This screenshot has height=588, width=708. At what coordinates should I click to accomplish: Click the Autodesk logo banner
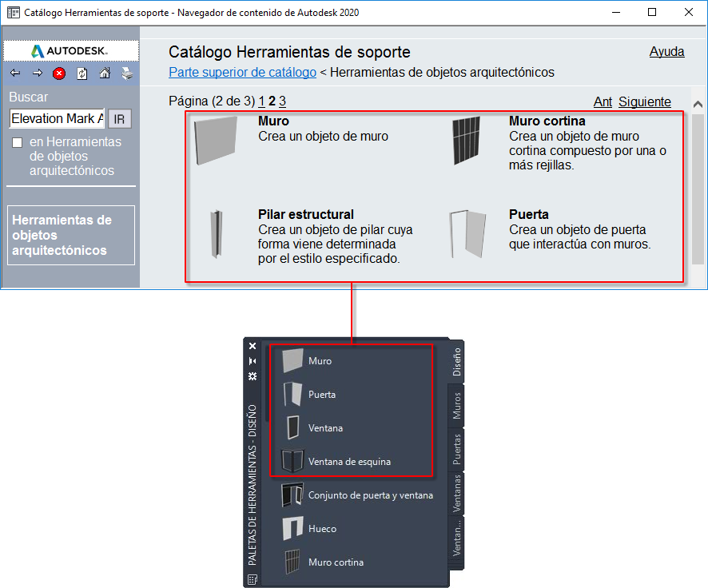[71, 50]
